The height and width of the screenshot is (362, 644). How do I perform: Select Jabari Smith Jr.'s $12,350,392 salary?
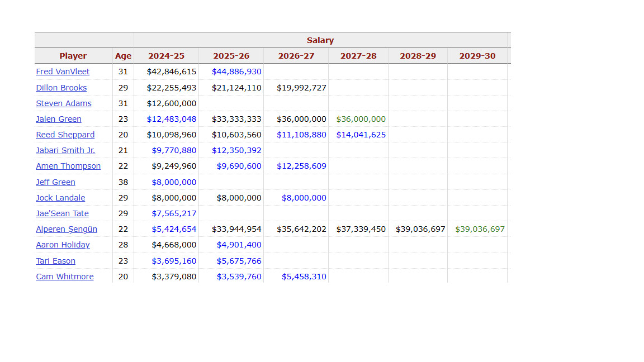(x=236, y=150)
